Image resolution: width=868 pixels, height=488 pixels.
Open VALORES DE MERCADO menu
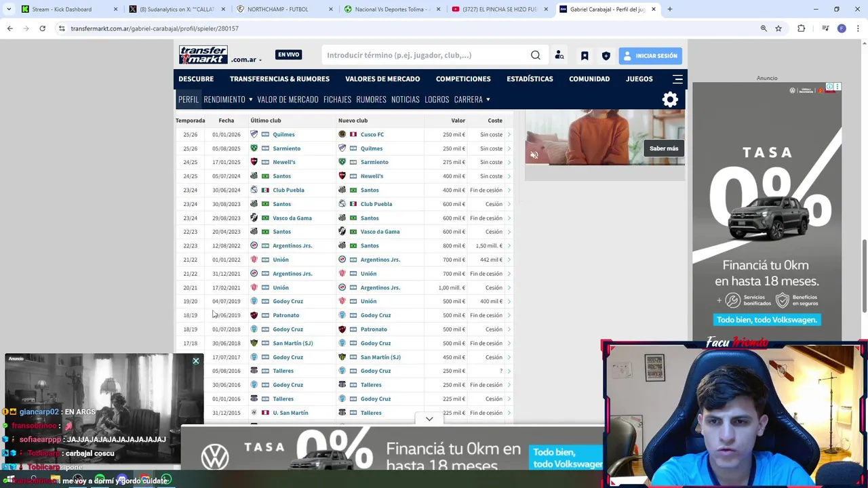pyautogui.click(x=382, y=79)
